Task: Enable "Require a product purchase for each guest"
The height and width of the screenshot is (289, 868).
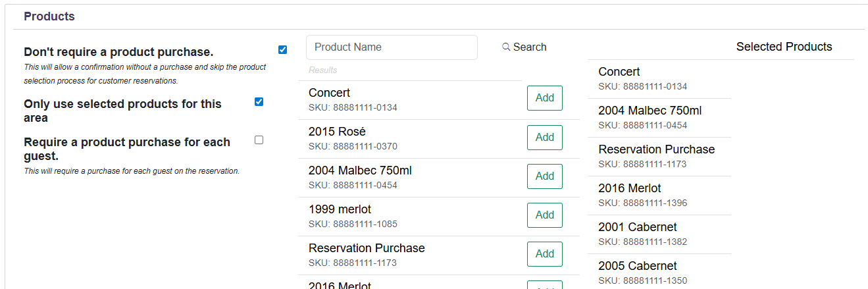Action: (x=259, y=140)
